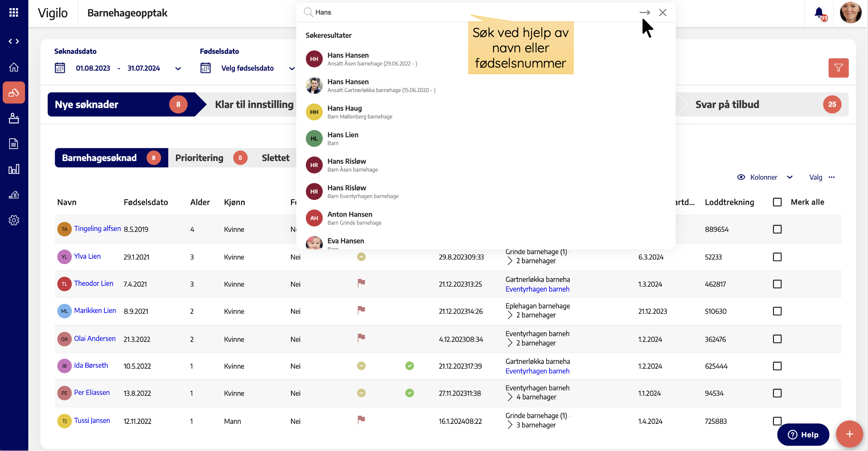Click the red plus add button
868x451 pixels.
[849, 434]
